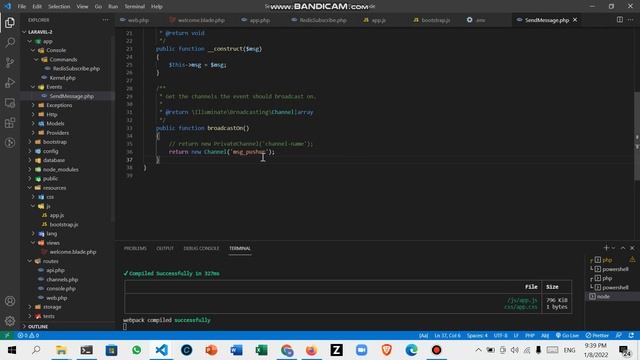Open Explorer panel more actions ellipsis
This screenshot has width=640, height=360.
tap(106, 20)
